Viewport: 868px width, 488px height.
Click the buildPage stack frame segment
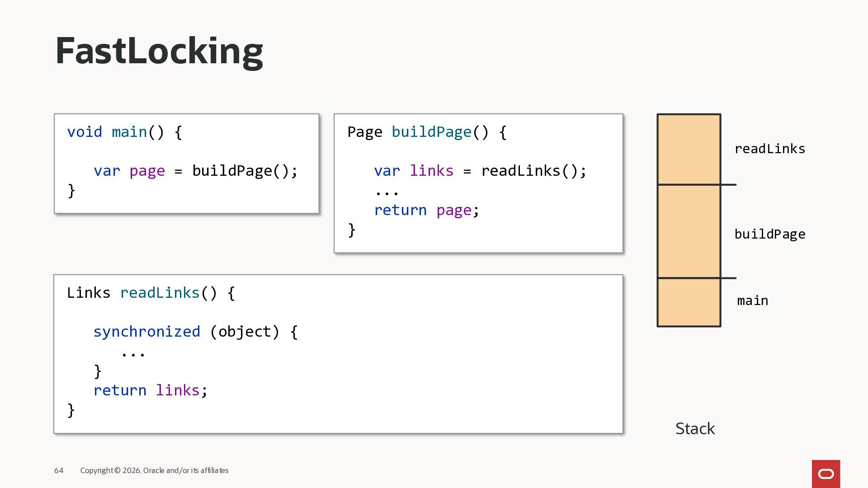[x=689, y=231]
